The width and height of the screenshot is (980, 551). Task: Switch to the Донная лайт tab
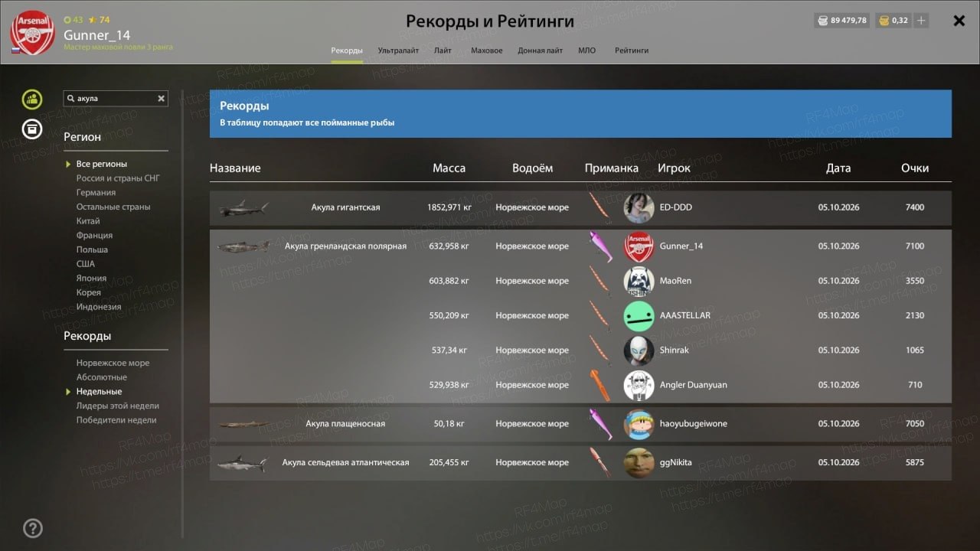[x=541, y=51]
